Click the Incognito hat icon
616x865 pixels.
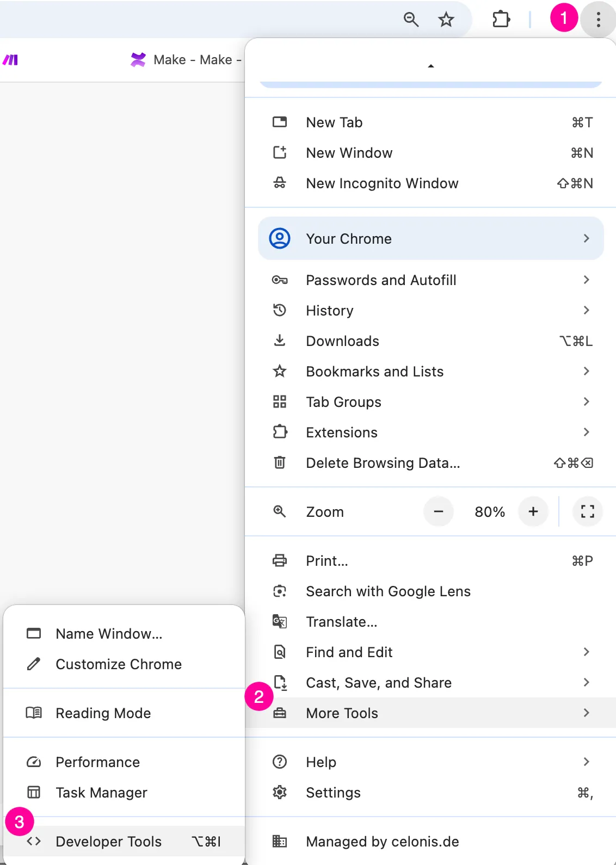click(280, 183)
